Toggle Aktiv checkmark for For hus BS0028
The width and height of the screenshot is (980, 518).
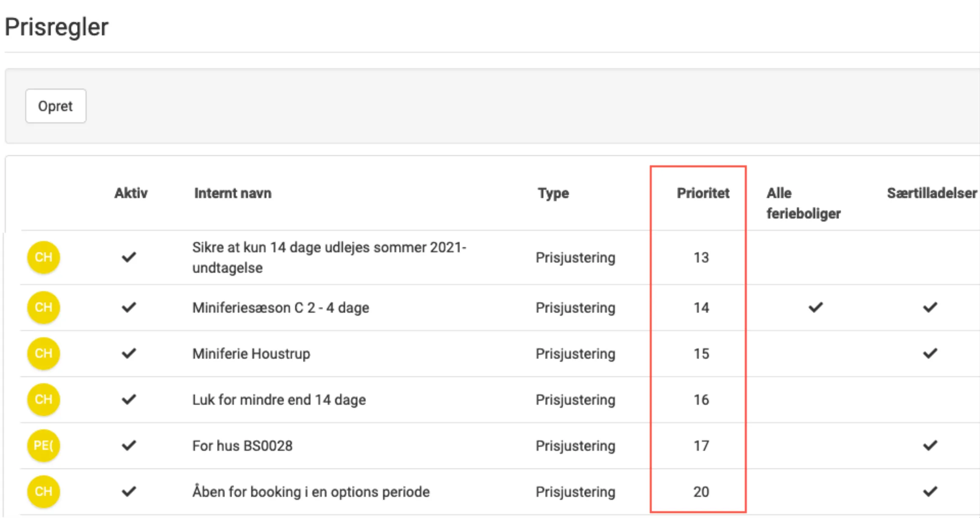[129, 446]
